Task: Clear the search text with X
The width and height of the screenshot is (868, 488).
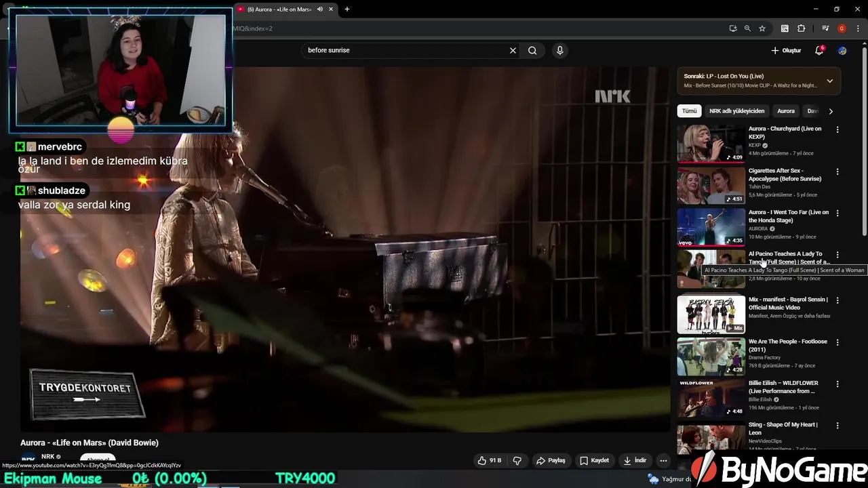Action: point(513,50)
